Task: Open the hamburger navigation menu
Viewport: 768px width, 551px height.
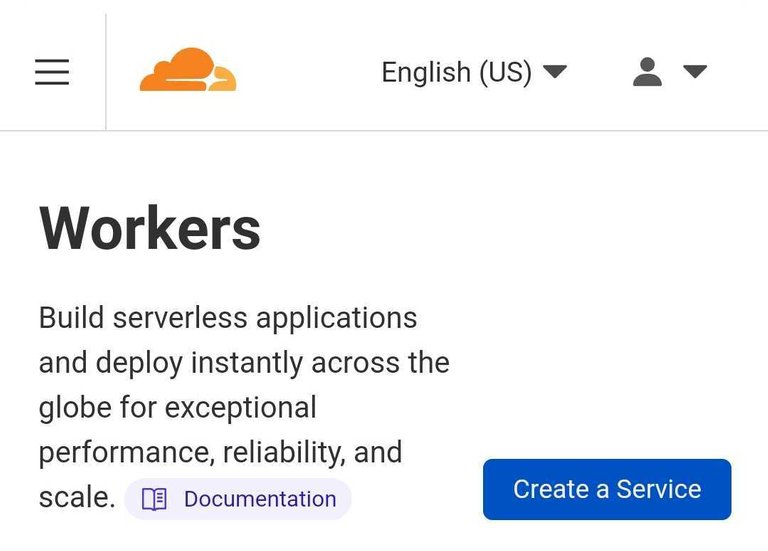Action: pos(52,72)
